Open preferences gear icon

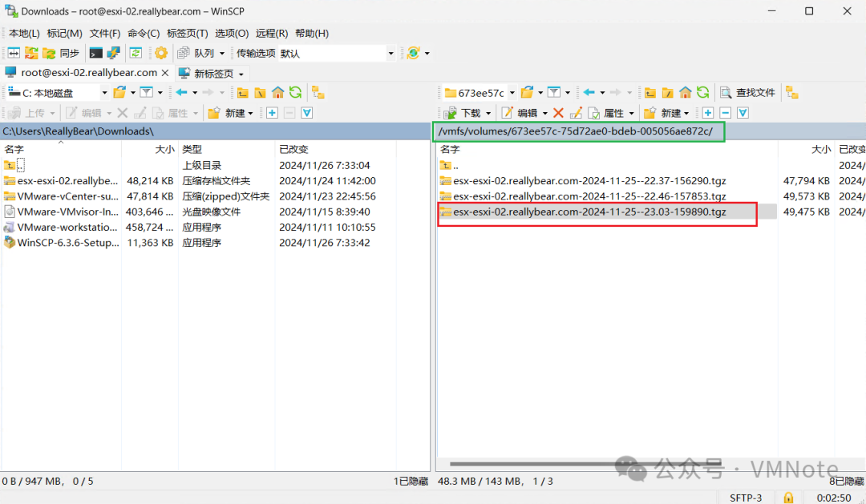[160, 53]
